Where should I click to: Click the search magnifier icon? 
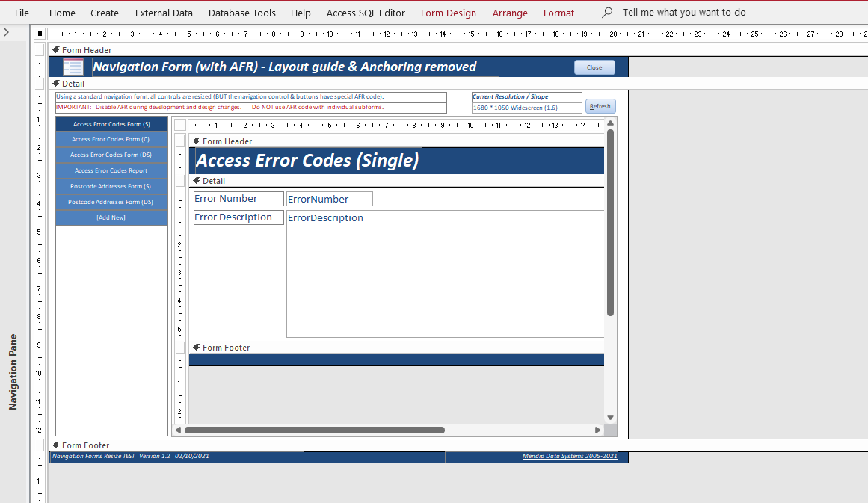click(607, 12)
